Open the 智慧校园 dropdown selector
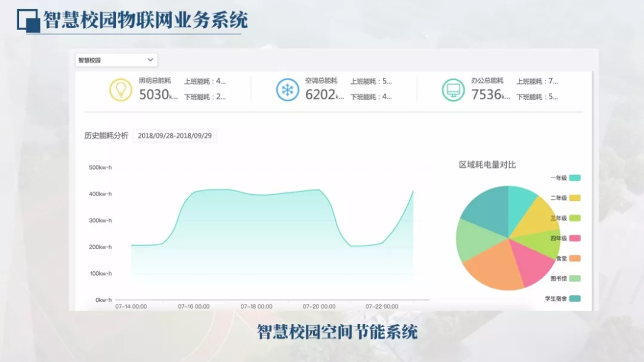Viewport: 644px width, 362px height. click(x=116, y=60)
